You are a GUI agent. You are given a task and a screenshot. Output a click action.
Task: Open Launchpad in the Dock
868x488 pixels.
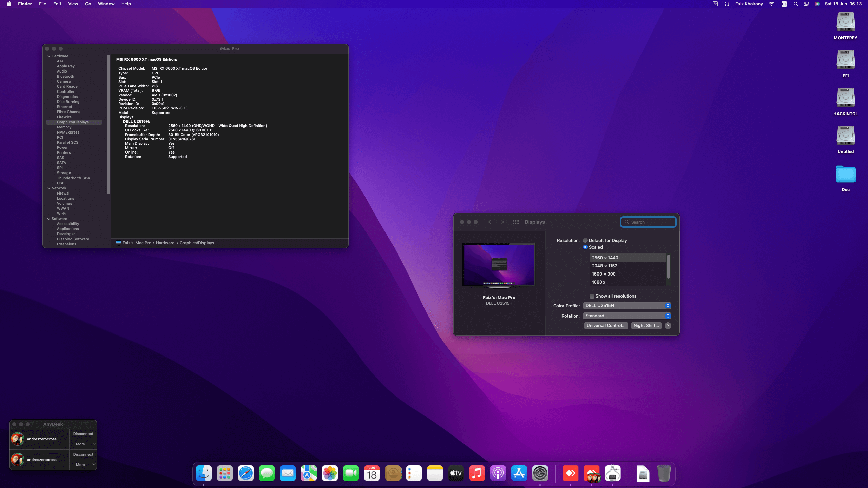coord(225,473)
